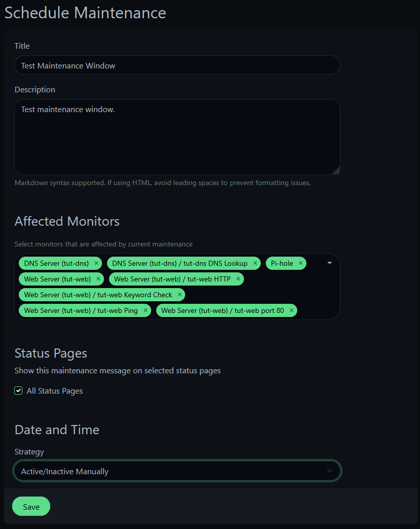Click the Save button

tap(30, 506)
